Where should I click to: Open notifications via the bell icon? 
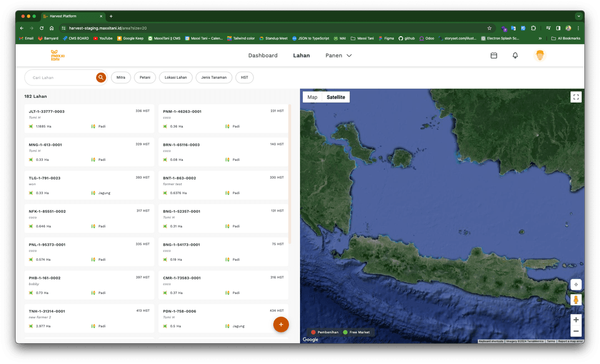point(515,55)
